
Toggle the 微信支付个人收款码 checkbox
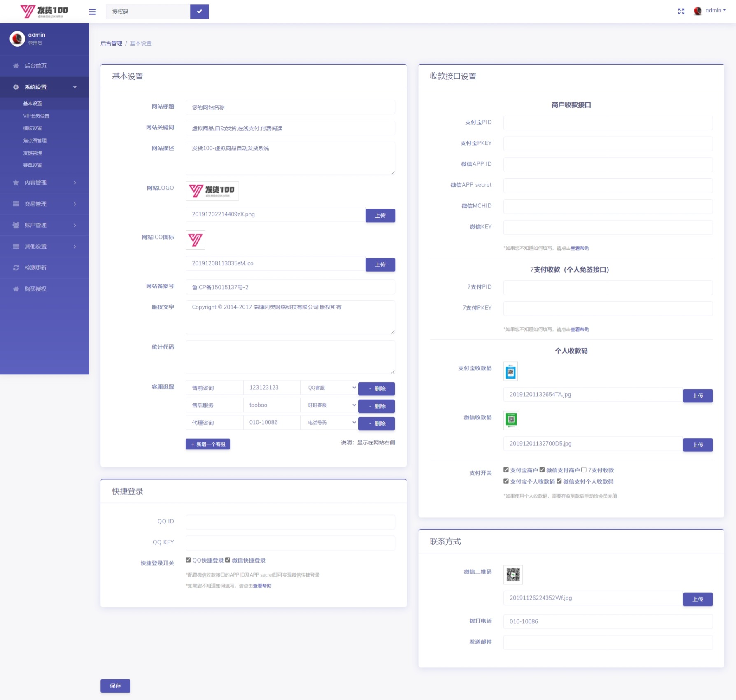coord(559,481)
